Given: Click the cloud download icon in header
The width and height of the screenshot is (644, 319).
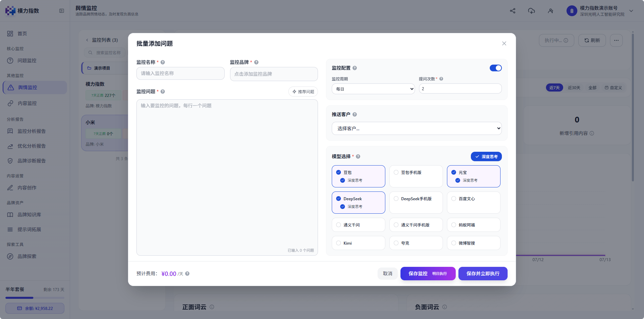Looking at the screenshot, I should (x=532, y=11).
